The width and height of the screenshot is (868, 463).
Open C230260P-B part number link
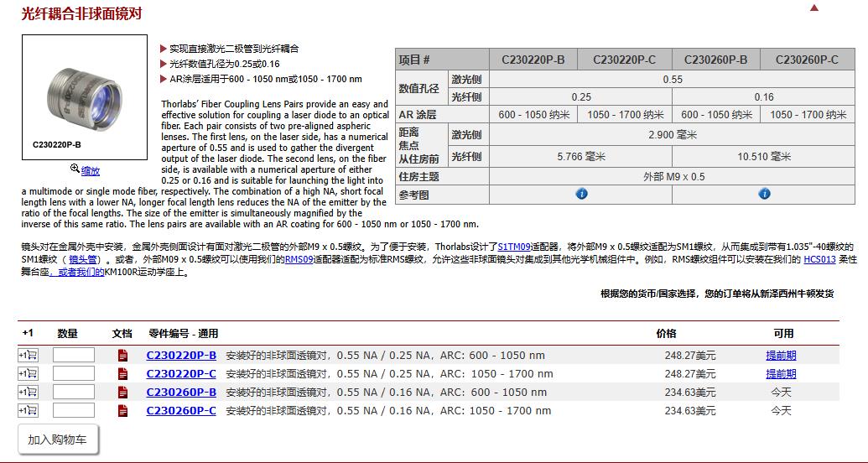181,392
